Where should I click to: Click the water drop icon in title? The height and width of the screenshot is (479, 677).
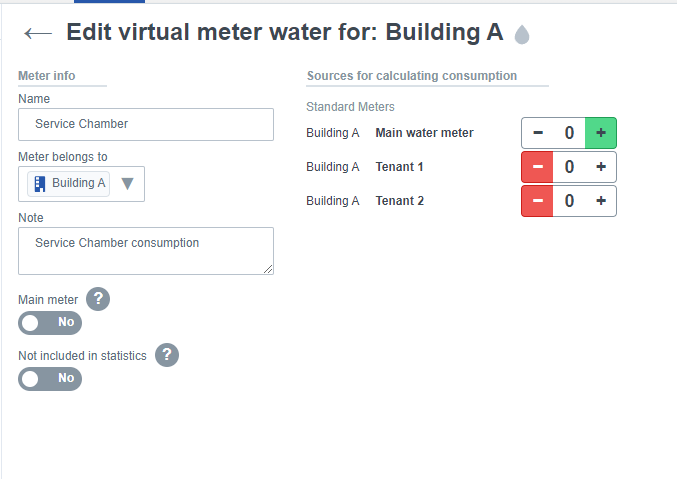(x=522, y=35)
